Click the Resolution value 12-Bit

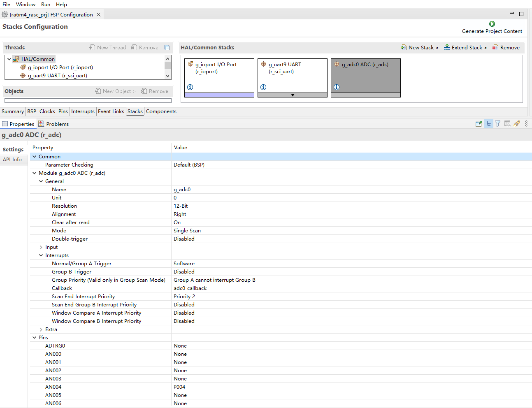coord(181,206)
